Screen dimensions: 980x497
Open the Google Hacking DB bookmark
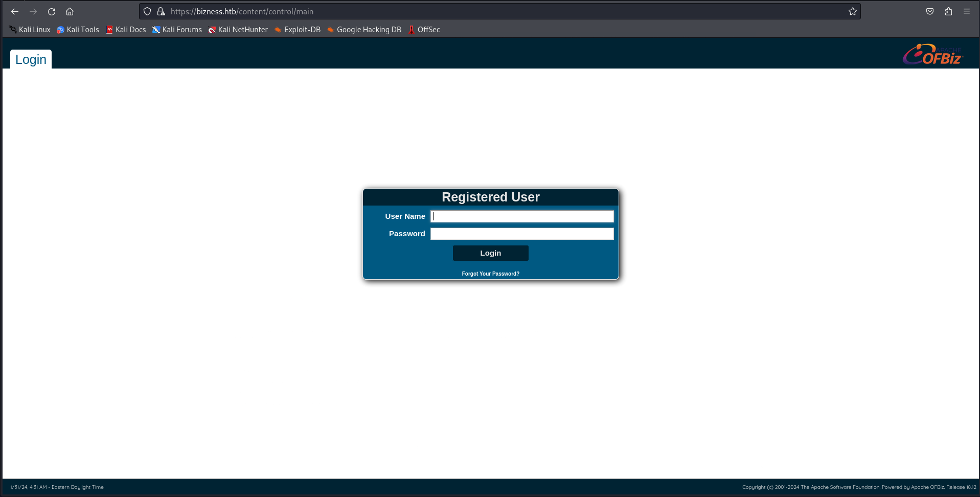(364, 30)
